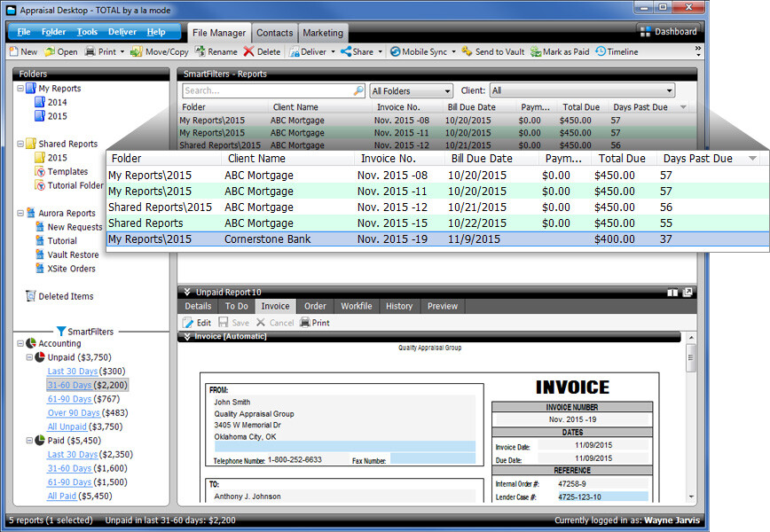Click the pop-out icon in Unpaid Report header

(687, 292)
